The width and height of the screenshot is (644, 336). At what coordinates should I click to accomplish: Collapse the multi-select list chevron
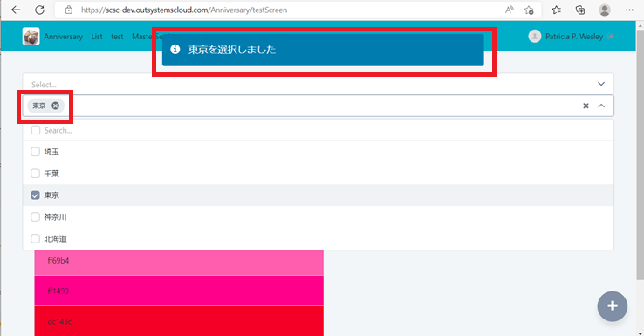tap(601, 106)
